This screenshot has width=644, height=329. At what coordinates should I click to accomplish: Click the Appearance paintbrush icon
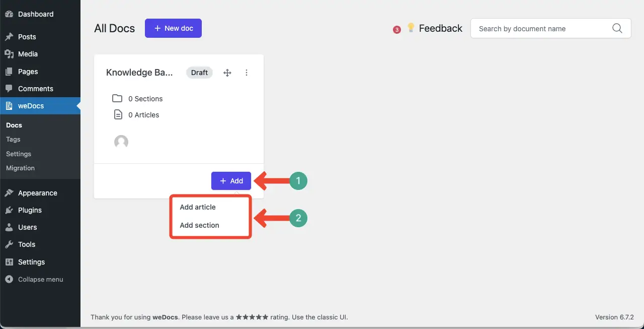coord(9,193)
